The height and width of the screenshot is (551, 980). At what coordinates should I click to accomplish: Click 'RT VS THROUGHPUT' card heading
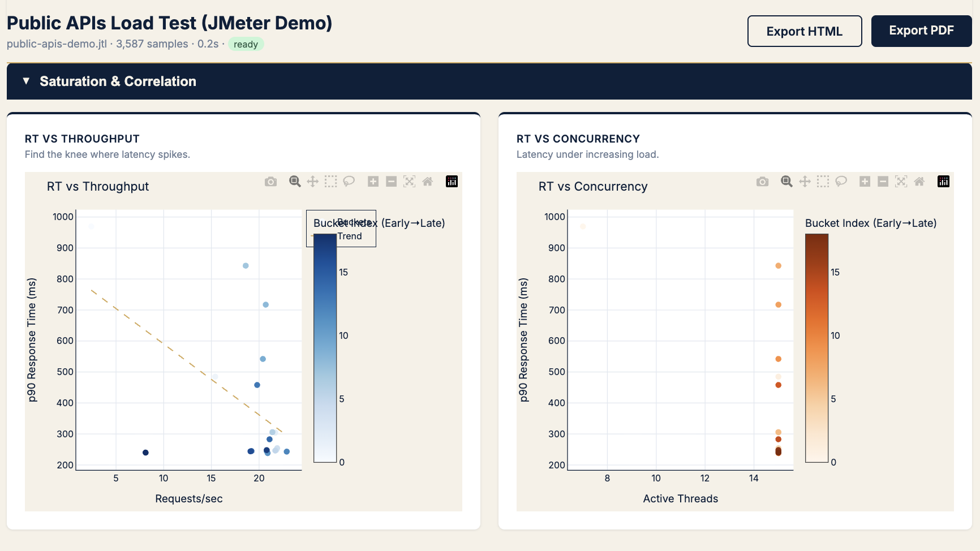82,139
